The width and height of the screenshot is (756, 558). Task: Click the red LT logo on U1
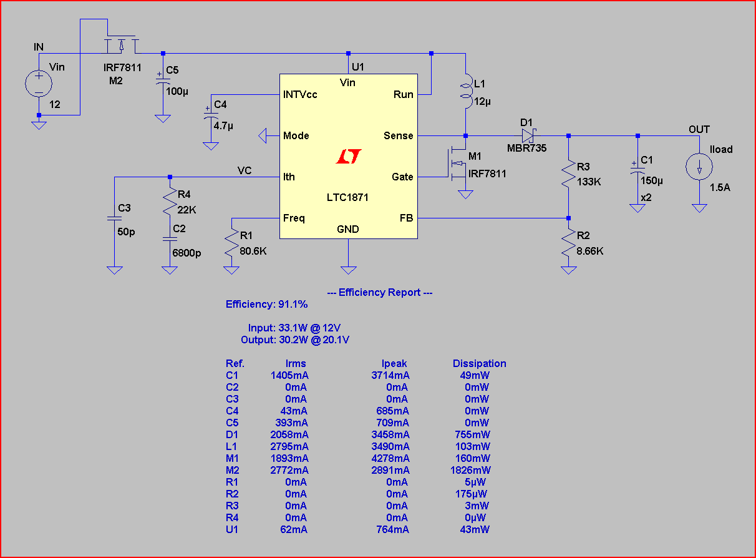[348, 157]
